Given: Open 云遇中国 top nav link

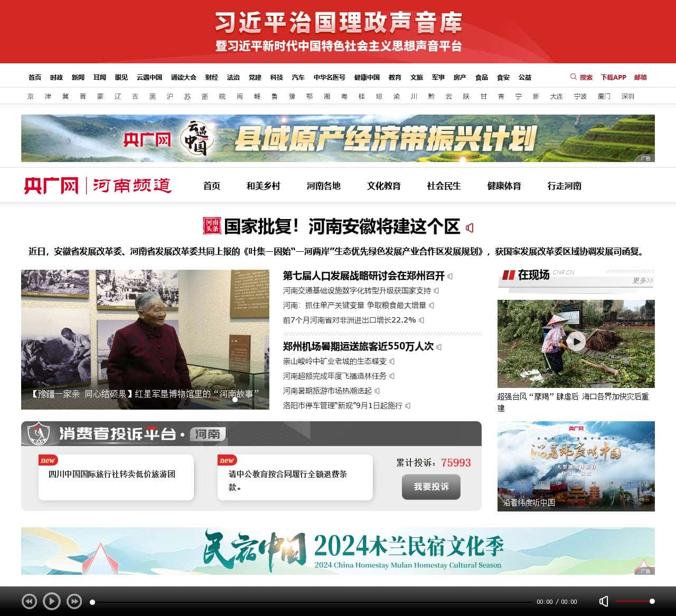Looking at the screenshot, I should 149,77.
